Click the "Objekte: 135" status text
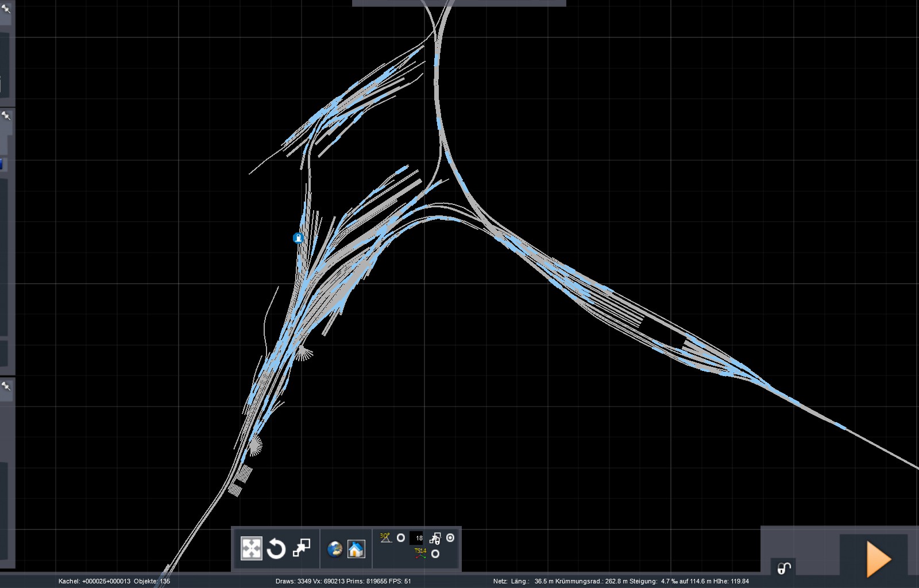 click(x=152, y=581)
